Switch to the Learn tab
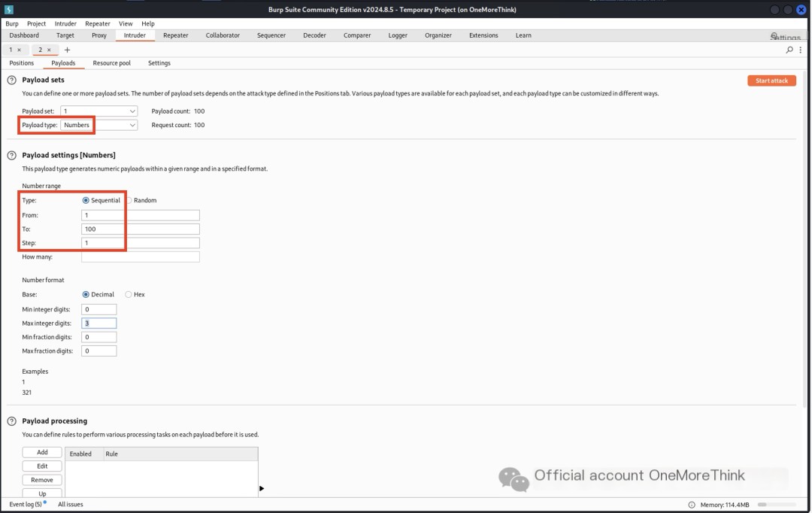 point(523,35)
